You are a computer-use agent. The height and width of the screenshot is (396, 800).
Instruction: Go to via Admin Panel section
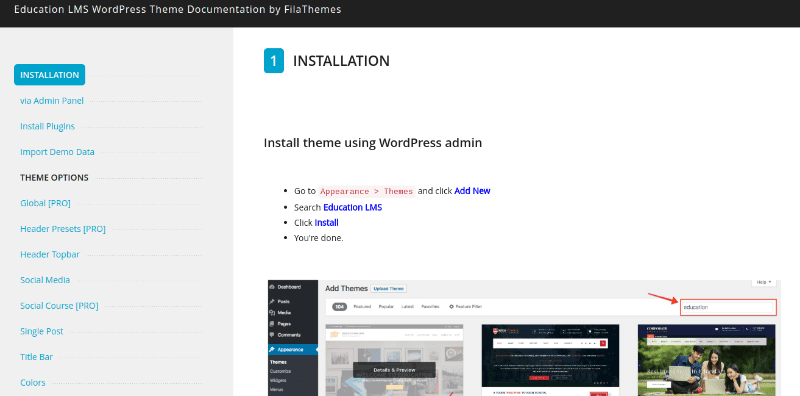click(x=52, y=101)
